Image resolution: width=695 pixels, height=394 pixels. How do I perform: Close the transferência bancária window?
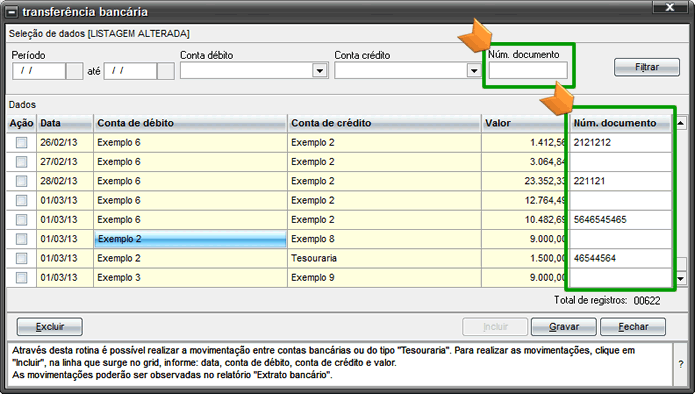pyautogui.click(x=670, y=7)
